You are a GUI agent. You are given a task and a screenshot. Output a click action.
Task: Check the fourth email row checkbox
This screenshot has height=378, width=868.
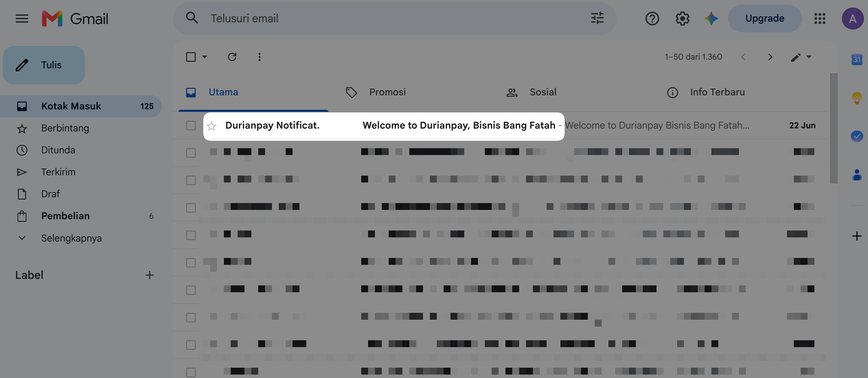pyautogui.click(x=191, y=208)
